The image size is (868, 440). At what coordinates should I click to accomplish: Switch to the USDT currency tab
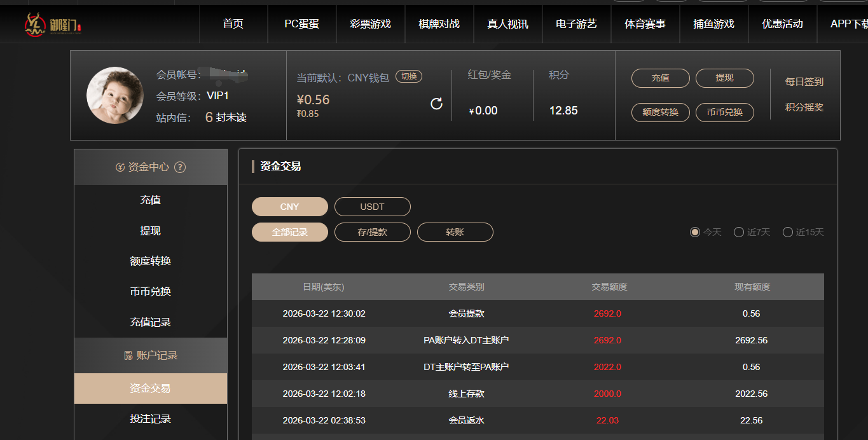coord(372,207)
